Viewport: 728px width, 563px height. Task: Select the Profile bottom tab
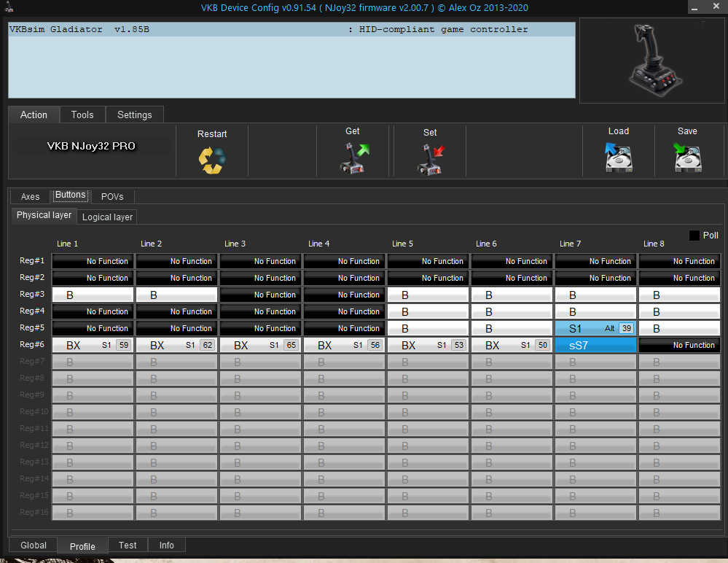(82, 546)
